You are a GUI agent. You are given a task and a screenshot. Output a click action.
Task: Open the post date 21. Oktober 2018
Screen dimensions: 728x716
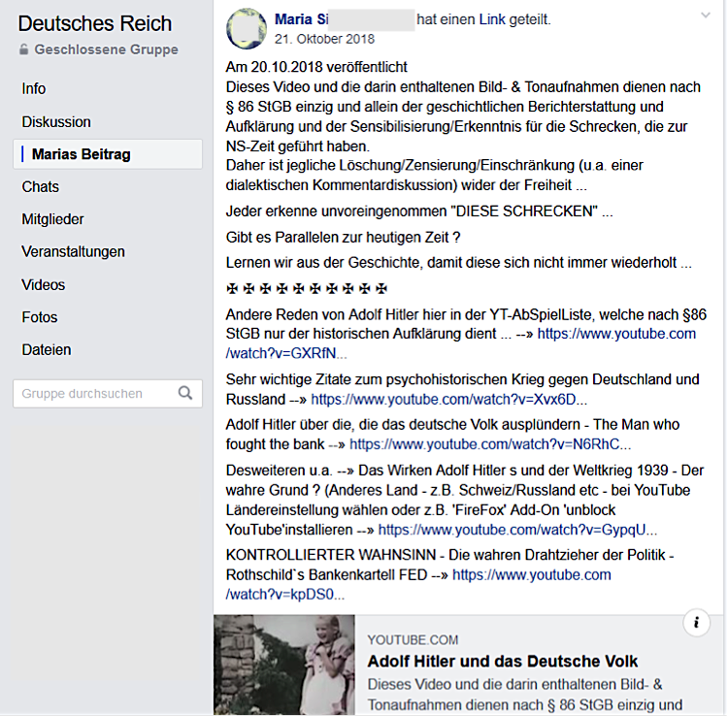coord(324,39)
